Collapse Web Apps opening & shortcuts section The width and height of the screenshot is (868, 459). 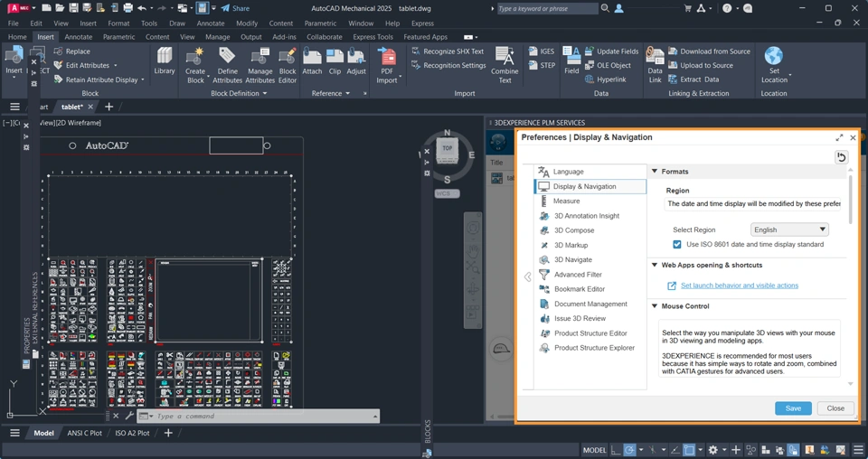655,265
